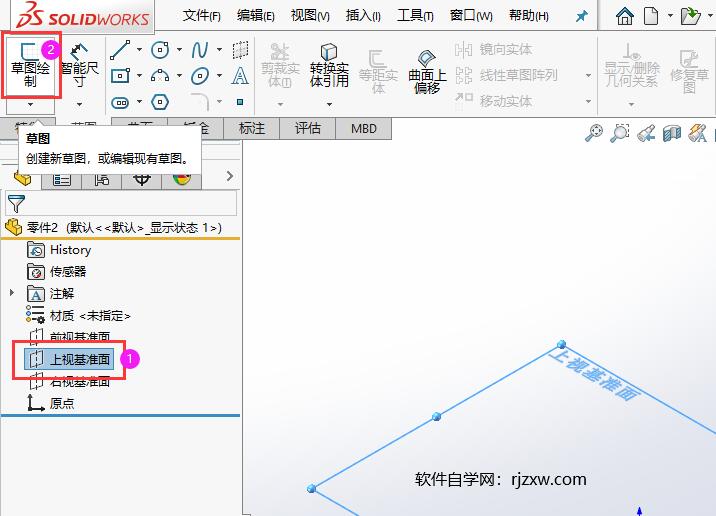Select the Plane tool icon in sketch toolbar
Image resolution: width=716 pixels, height=516 pixels.
(240, 49)
